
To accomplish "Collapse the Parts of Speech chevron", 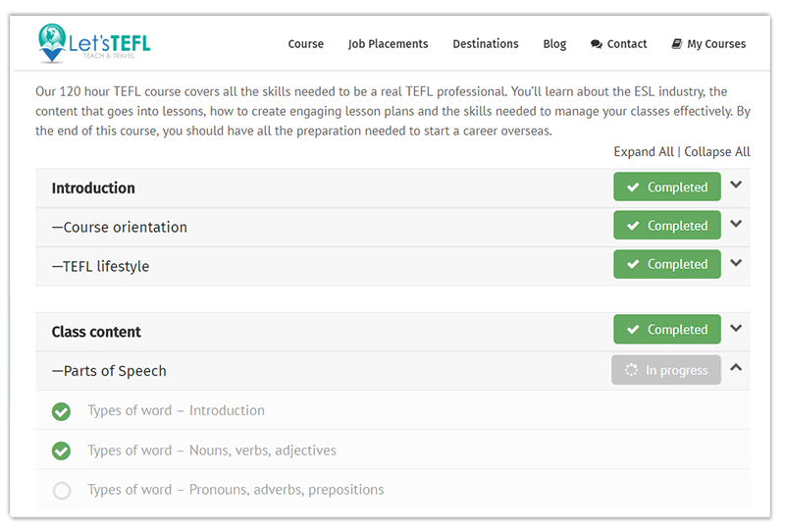I will (x=735, y=367).
